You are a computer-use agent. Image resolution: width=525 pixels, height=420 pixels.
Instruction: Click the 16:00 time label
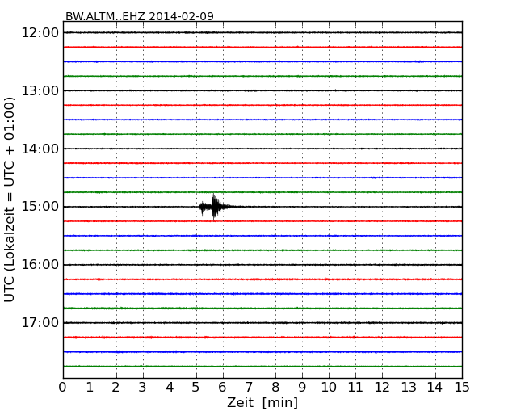tap(40, 265)
